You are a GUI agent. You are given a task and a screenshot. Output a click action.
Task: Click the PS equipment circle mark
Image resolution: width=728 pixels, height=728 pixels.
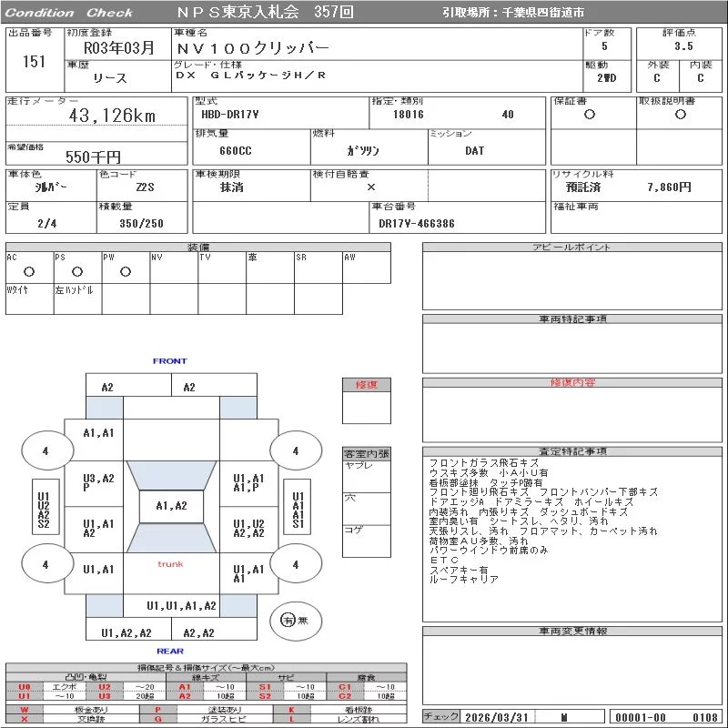pyautogui.click(x=77, y=271)
